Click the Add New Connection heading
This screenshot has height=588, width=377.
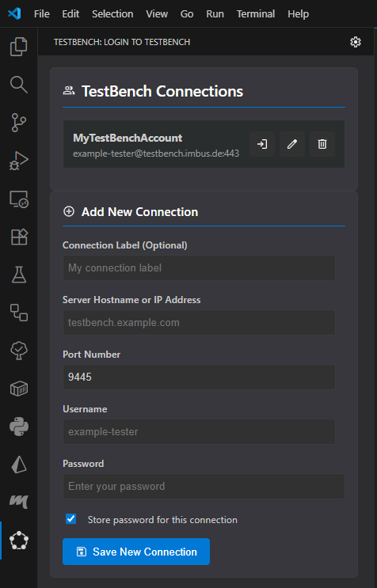[x=139, y=212]
